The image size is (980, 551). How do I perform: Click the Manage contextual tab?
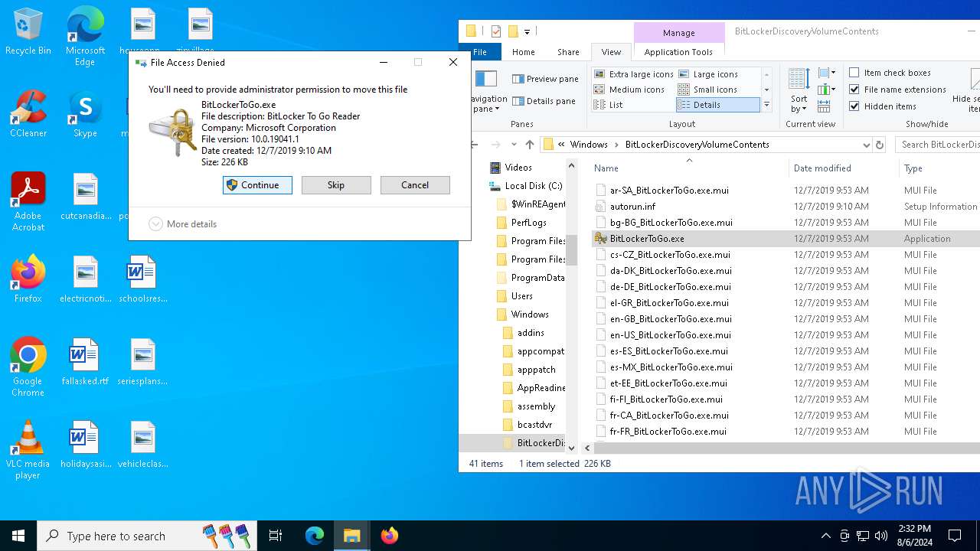(x=678, y=33)
